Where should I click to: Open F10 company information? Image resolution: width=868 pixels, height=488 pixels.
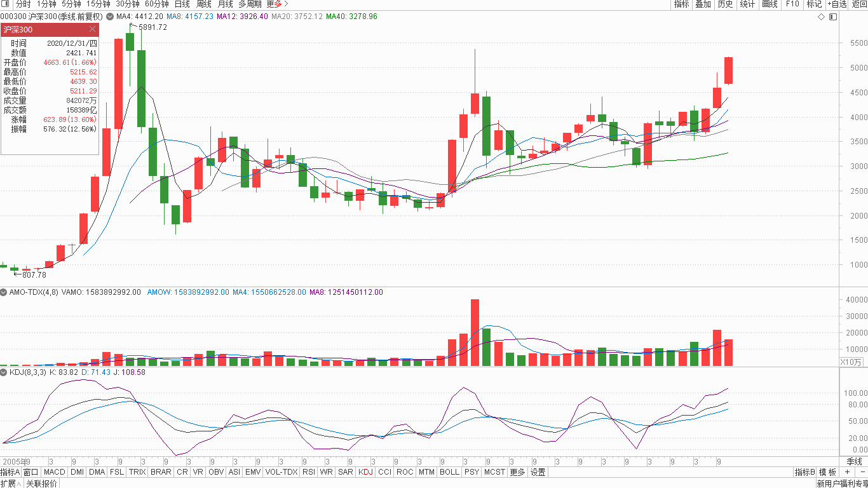pyautogui.click(x=792, y=4)
